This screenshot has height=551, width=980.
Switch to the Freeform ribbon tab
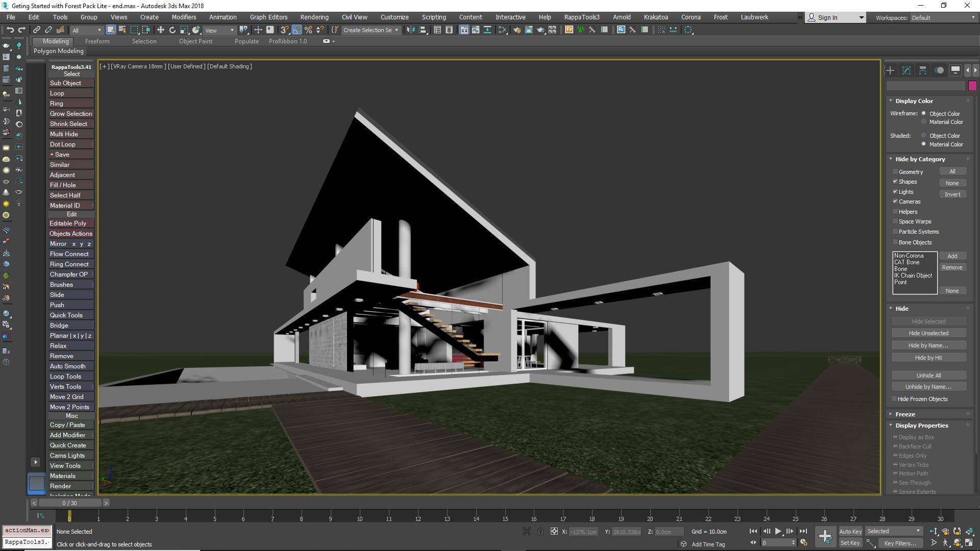(97, 41)
